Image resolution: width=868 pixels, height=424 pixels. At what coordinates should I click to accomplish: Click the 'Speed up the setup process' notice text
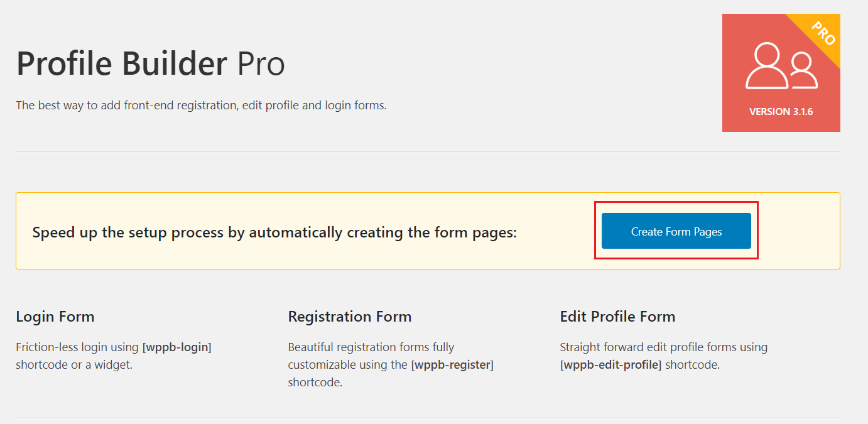(274, 232)
